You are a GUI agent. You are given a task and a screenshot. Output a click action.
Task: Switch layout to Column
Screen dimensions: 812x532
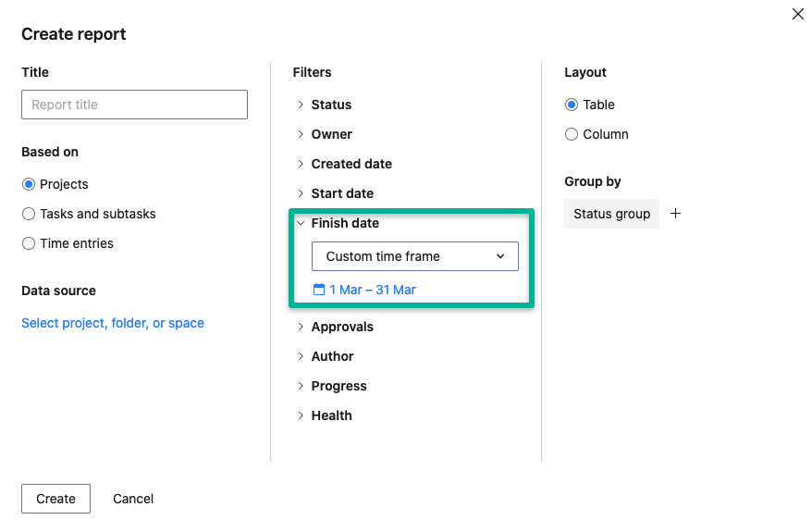[x=572, y=134]
